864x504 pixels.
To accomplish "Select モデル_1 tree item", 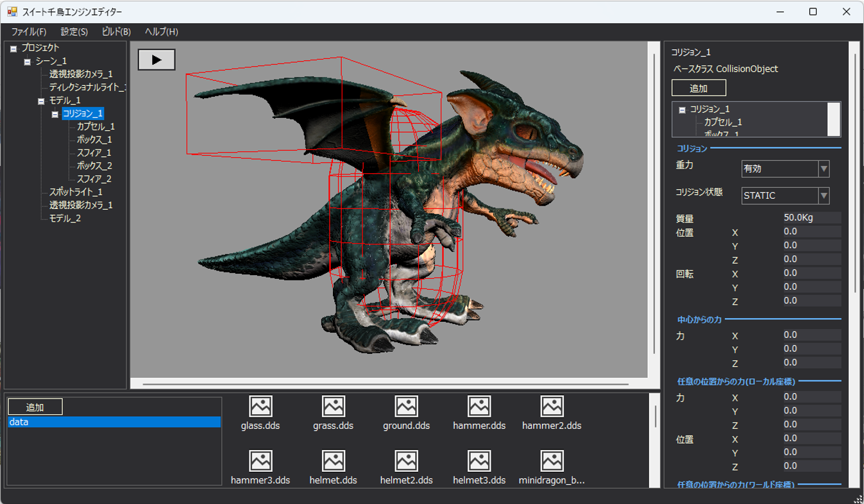I will [65, 101].
